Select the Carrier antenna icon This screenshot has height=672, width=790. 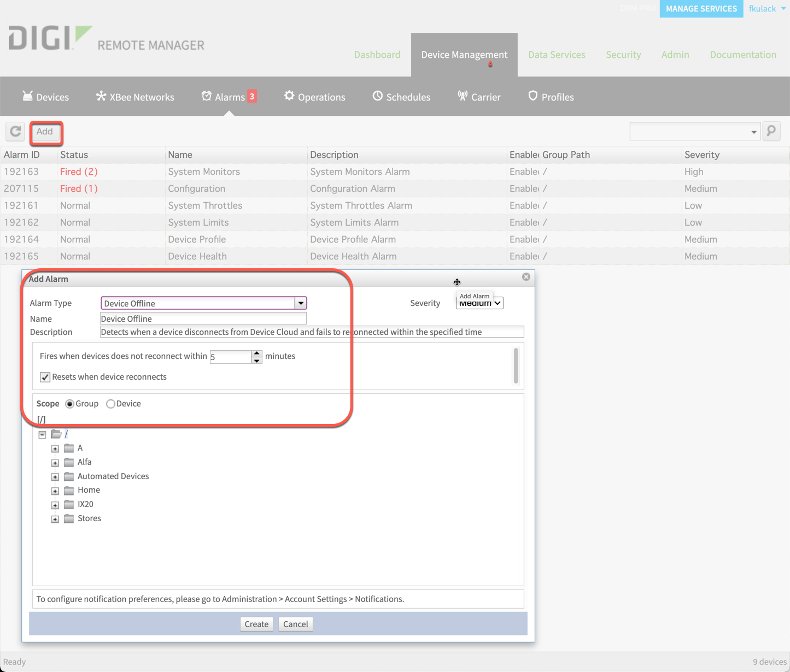[x=462, y=95]
